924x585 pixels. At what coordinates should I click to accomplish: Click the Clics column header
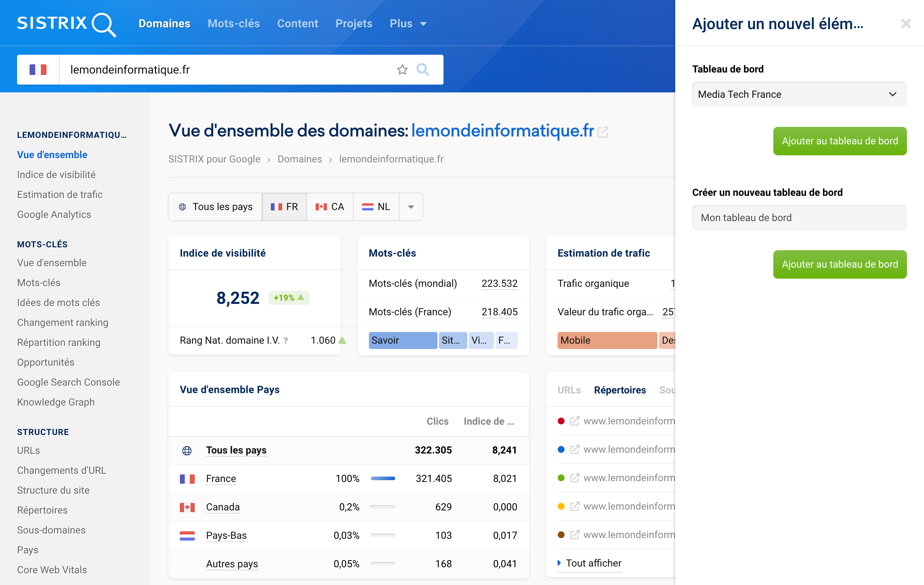point(437,422)
